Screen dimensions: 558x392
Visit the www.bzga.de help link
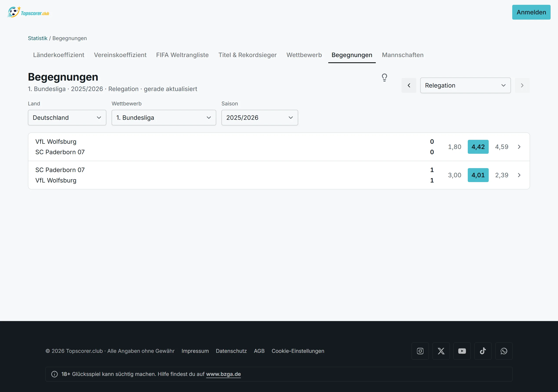tap(223, 374)
